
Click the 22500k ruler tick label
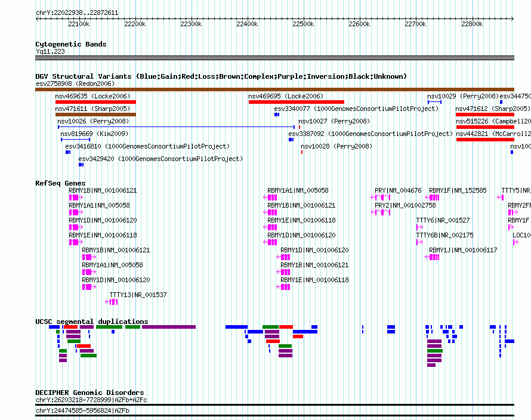click(x=303, y=24)
